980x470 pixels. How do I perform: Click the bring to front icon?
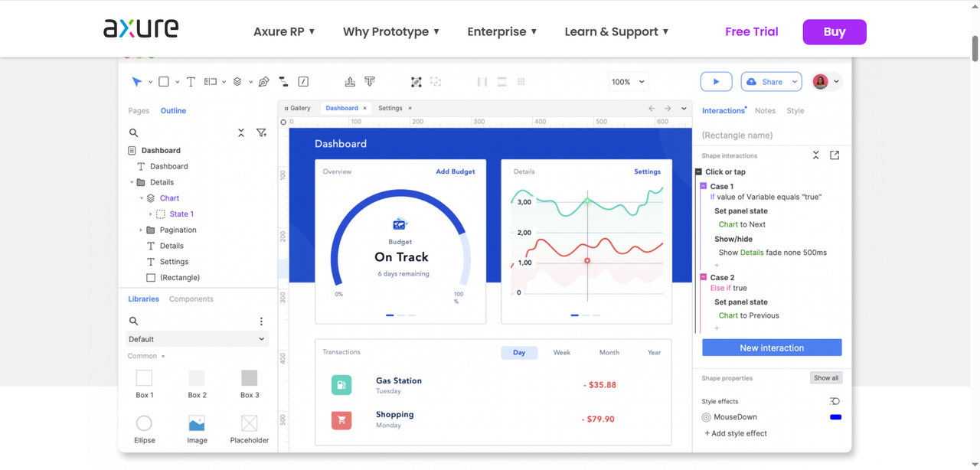pyautogui.click(x=350, y=82)
